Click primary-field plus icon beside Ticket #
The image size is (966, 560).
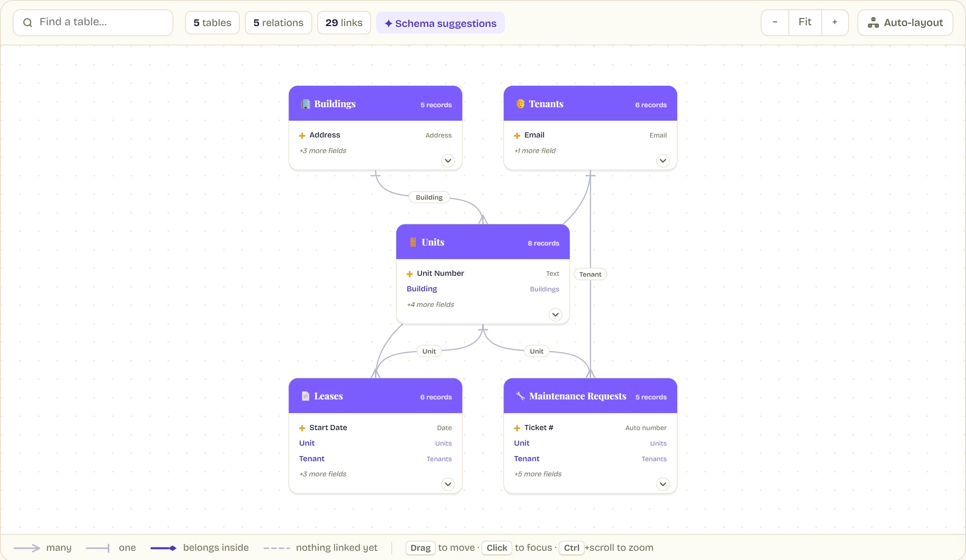[517, 428]
